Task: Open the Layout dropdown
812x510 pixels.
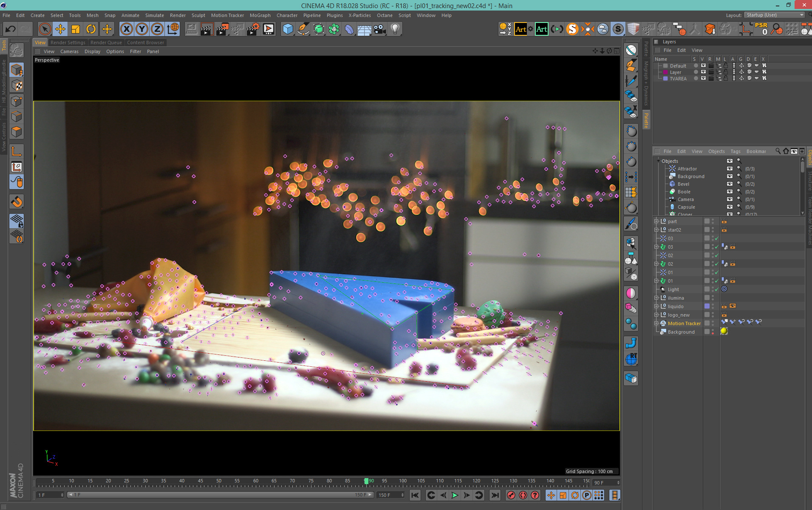Action: coord(775,15)
